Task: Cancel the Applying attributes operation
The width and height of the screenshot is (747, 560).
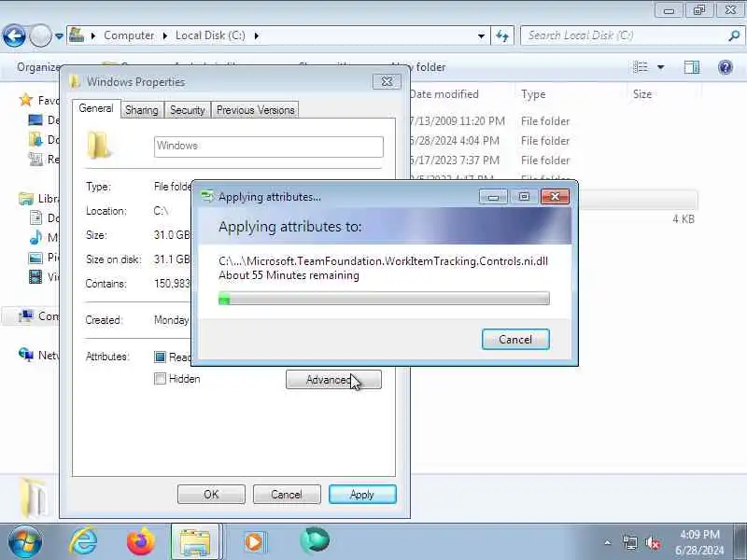Action: (x=515, y=339)
